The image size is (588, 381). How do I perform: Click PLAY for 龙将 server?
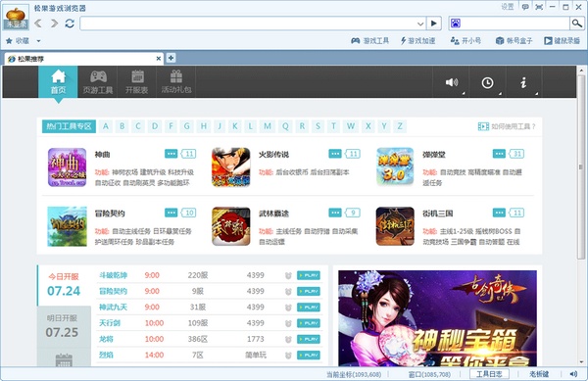click(x=309, y=339)
